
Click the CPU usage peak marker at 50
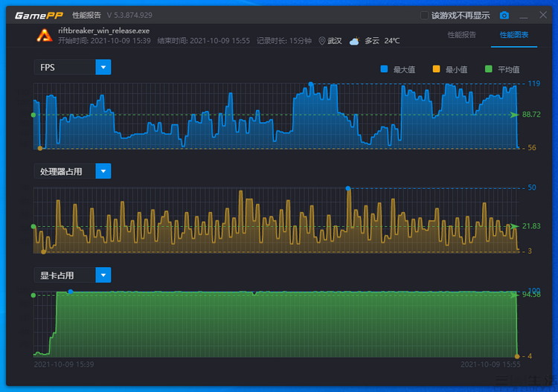(348, 188)
